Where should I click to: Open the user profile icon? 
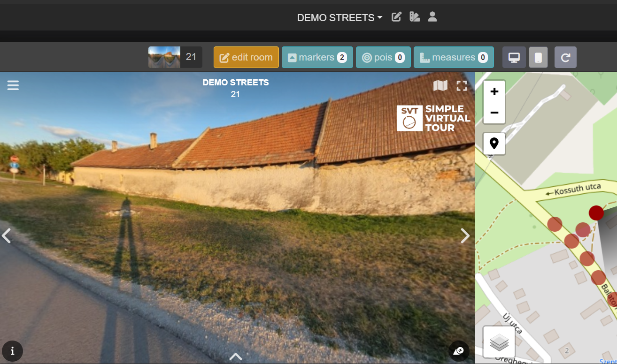coord(432,17)
